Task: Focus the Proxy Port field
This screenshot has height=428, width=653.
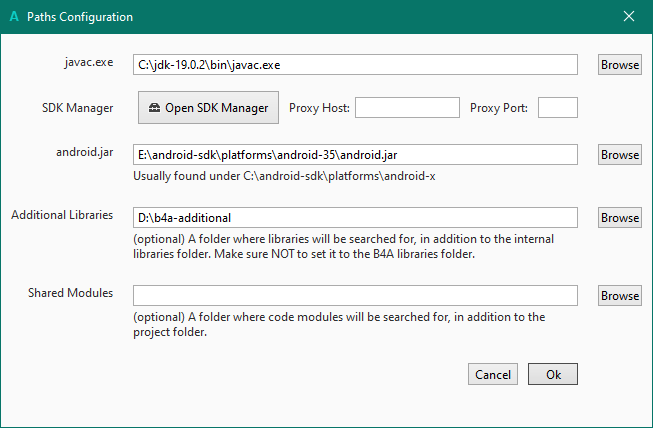Action: click(558, 108)
